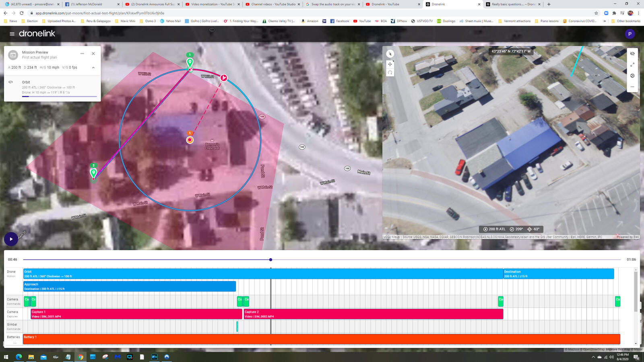Screen dimensions: 644x362
Task: Click the pan tool on the detail map
Action: coord(390,64)
